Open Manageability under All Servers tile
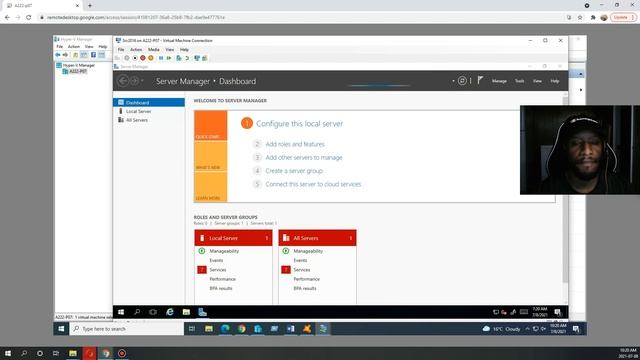Screen dimensions: 640x360 pyautogui.click(x=308, y=251)
